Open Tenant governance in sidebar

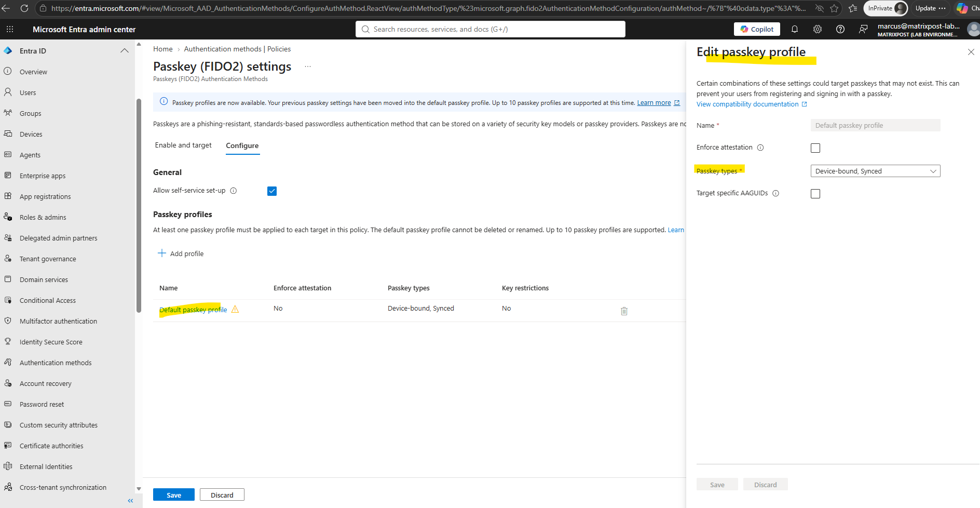pyautogui.click(x=48, y=259)
